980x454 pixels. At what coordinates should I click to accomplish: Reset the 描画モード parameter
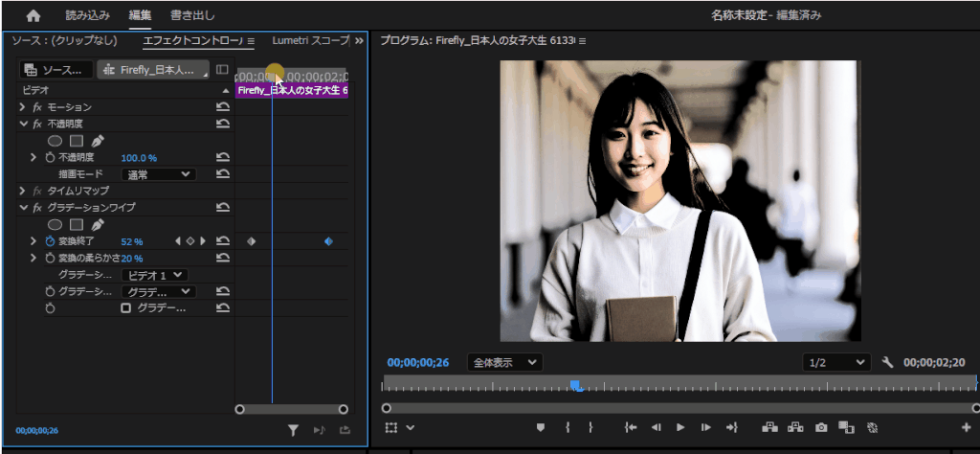222,174
